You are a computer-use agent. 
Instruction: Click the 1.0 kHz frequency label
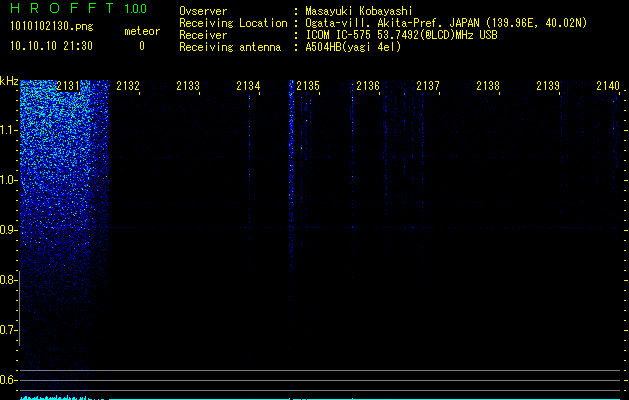(8, 180)
